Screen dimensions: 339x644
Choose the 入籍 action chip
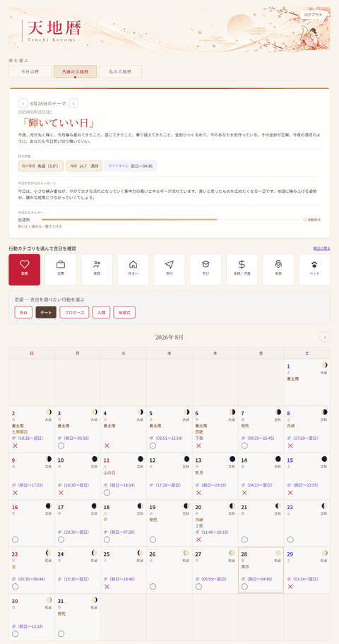click(101, 312)
